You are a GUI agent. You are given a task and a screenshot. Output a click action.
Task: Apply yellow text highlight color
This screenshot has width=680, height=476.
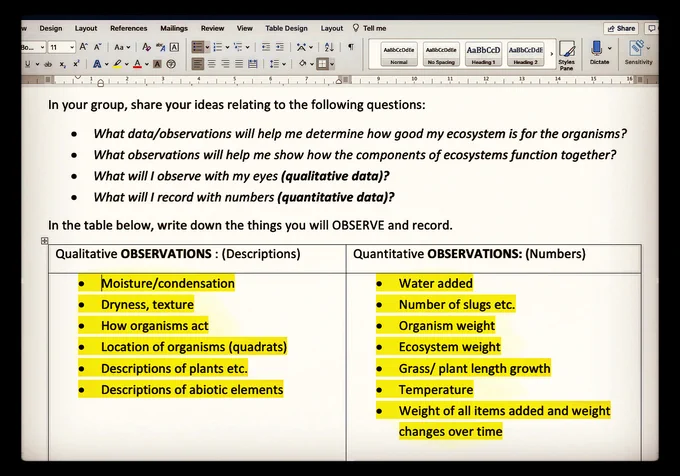(117, 64)
